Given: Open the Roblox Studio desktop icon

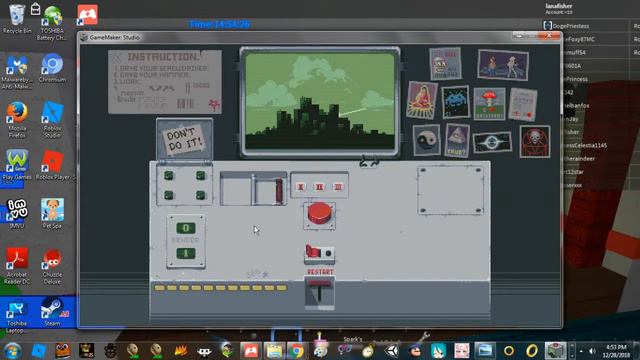Looking at the screenshot, I should pyautogui.click(x=52, y=120).
